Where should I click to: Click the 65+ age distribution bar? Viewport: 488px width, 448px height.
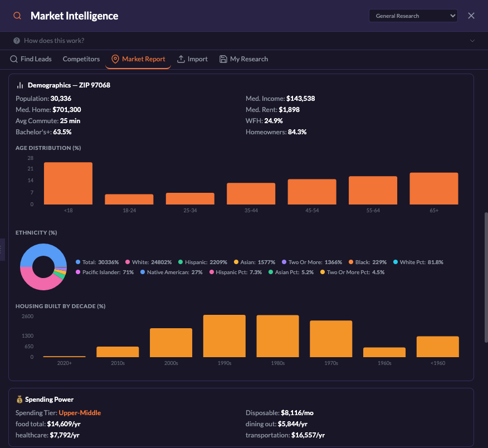pyautogui.click(x=434, y=188)
